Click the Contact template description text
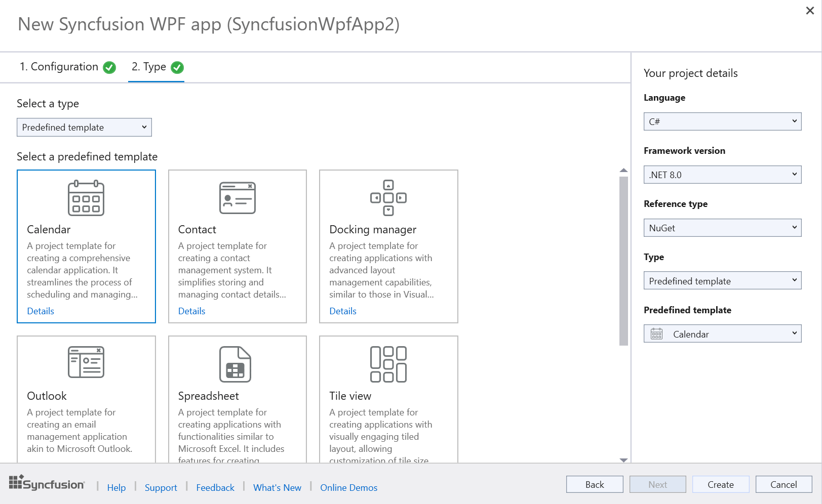This screenshot has height=504, width=822. [232, 270]
